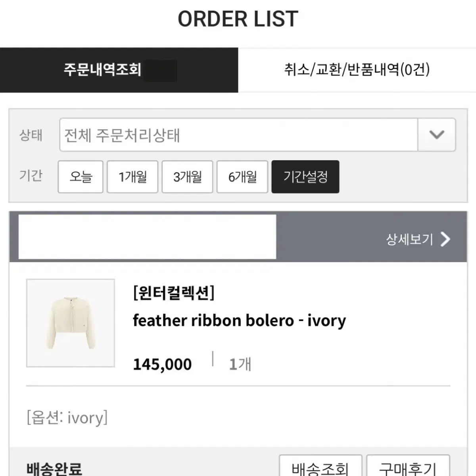
Task: Click the [옵션: ivory] option text
Action: 67,418
